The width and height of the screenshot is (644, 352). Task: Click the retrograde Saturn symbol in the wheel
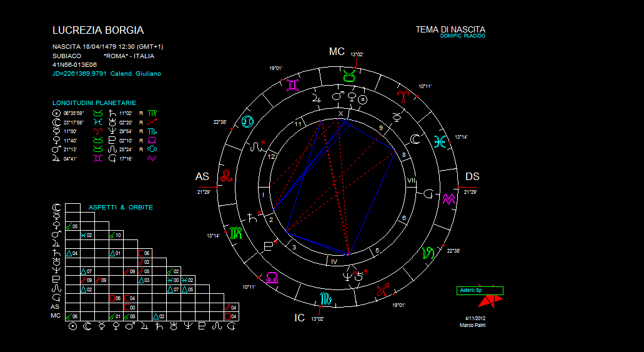click(251, 218)
